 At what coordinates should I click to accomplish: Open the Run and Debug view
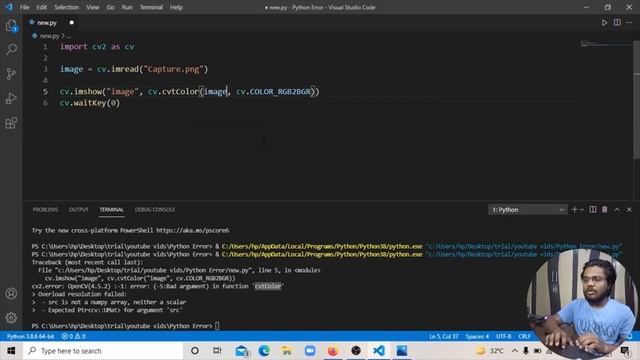tap(11, 98)
